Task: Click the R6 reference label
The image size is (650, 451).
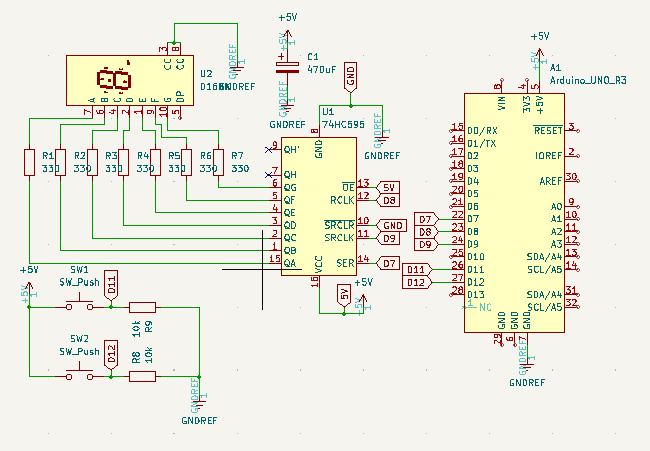Action: pos(206,156)
